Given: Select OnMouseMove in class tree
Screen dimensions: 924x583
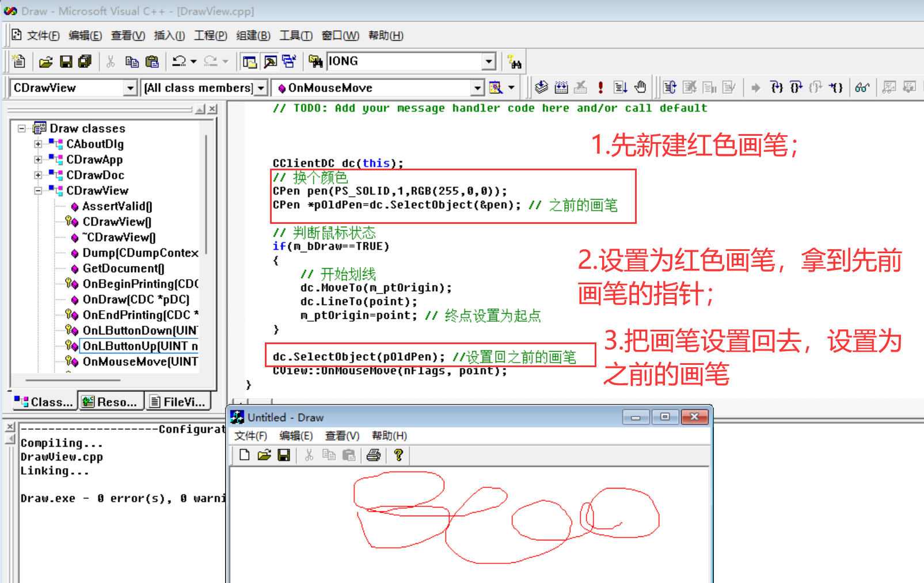Looking at the screenshot, I should (140, 361).
